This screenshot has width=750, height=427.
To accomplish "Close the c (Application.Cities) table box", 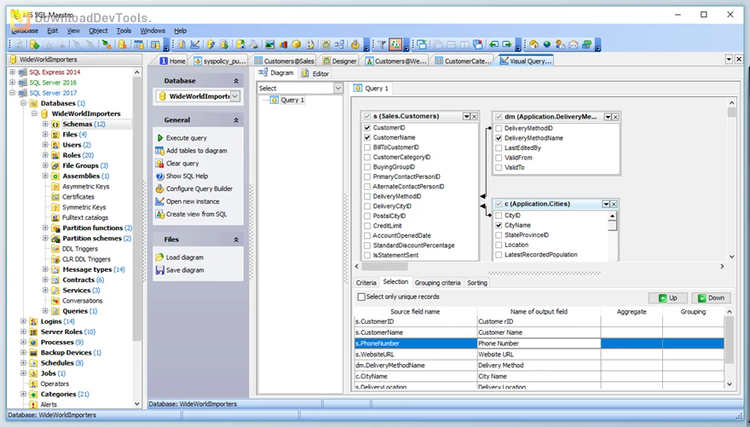I will [x=614, y=204].
